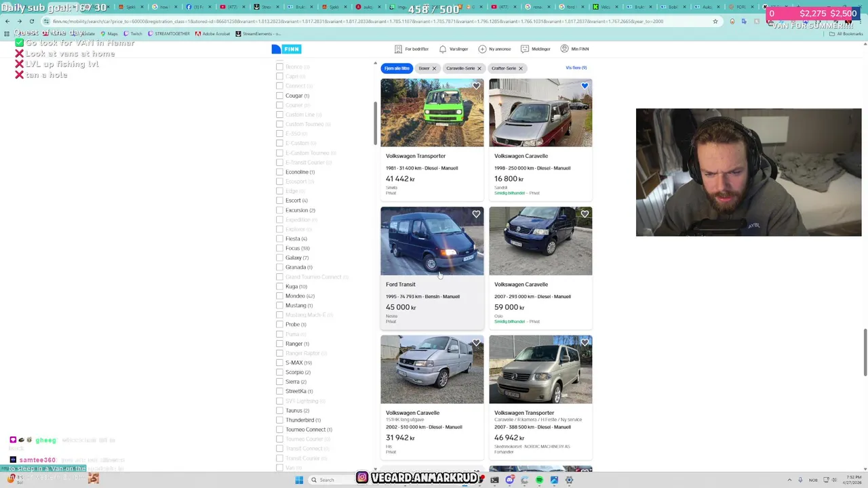Check the Focus (38) checkbox
868x488 pixels.
click(279, 248)
